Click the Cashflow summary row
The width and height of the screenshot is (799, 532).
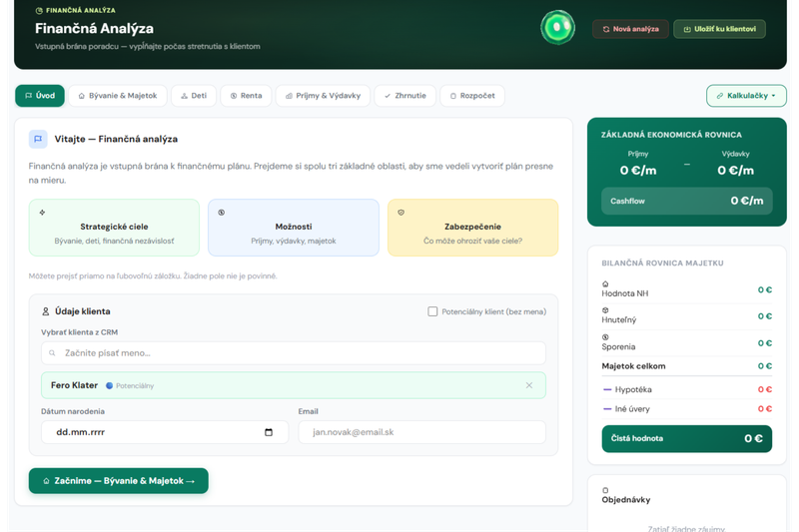point(686,201)
